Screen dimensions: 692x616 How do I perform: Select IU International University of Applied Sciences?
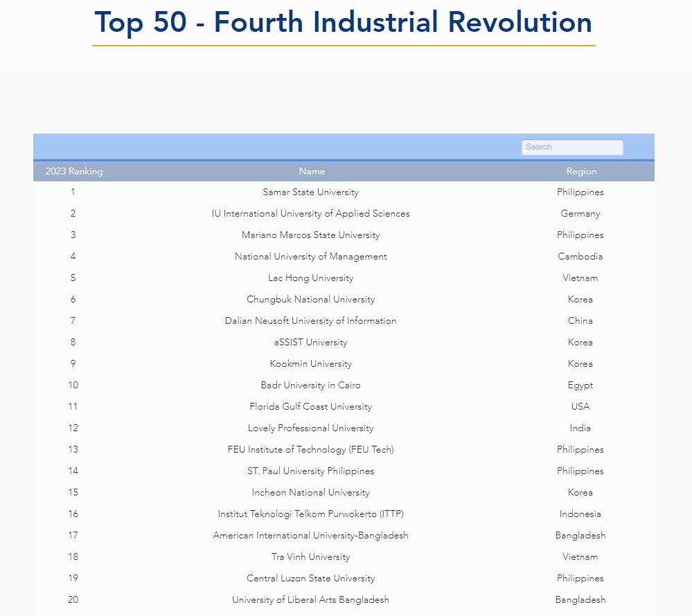pos(310,214)
